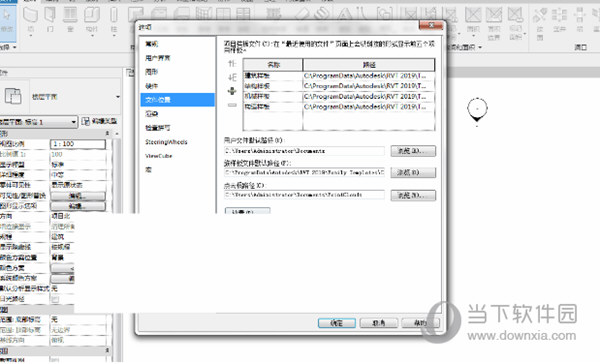This screenshot has height=364, width=600.
Task: Choose the Component (构件) tool in ribbon
Action: point(92,19)
